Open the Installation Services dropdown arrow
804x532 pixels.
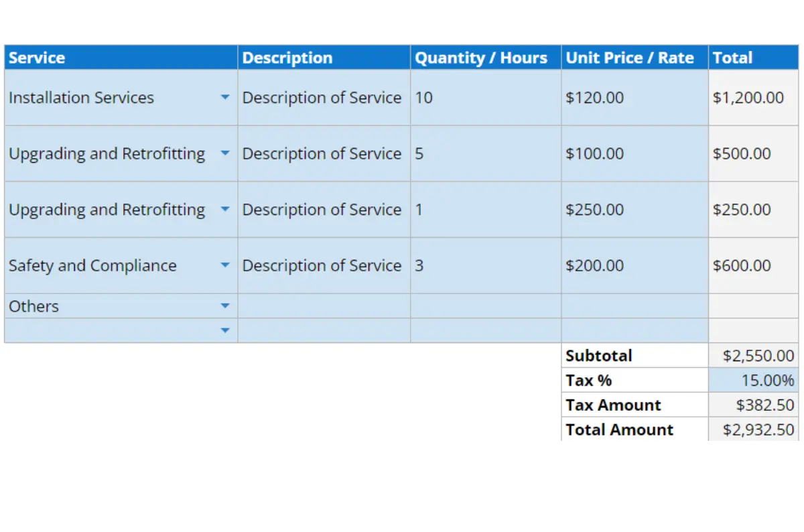coord(225,98)
